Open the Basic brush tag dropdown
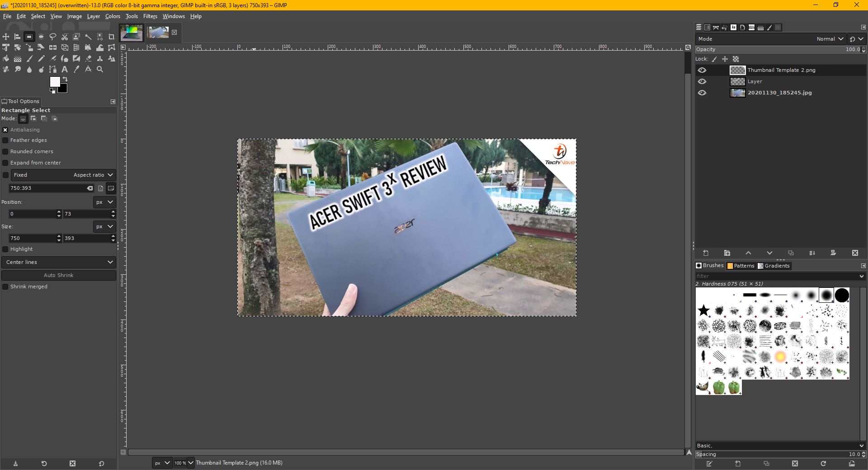The height and width of the screenshot is (470, 868). tap(861, 446)
